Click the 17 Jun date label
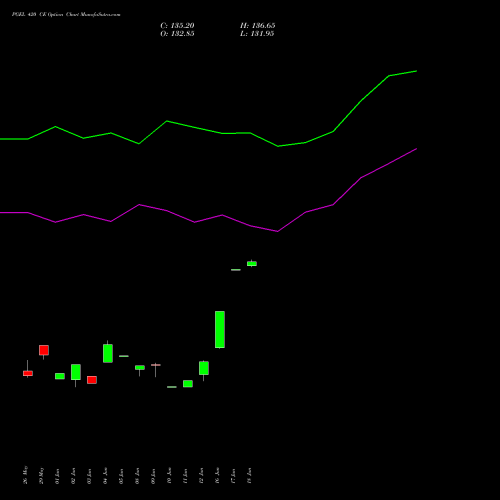 point(234,476)
